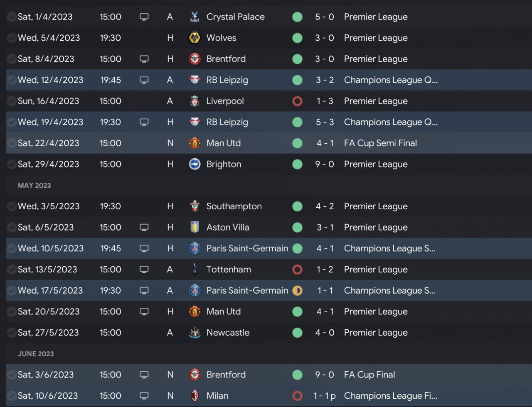Click the Milan club badge
The height and width of the screenshot is (407, 532).
click(x=195, y=396)
